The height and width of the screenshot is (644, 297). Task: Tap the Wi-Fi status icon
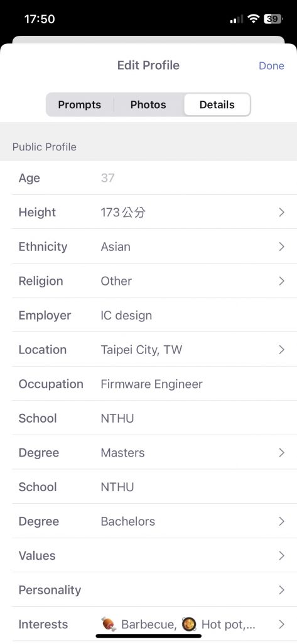tap(254, 19)
